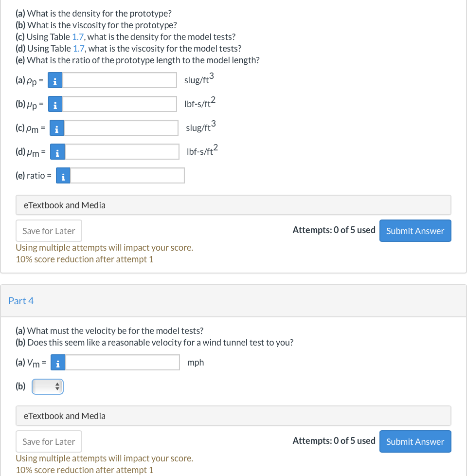Focus the prototype viscosity input field

[x=120, y=104]
